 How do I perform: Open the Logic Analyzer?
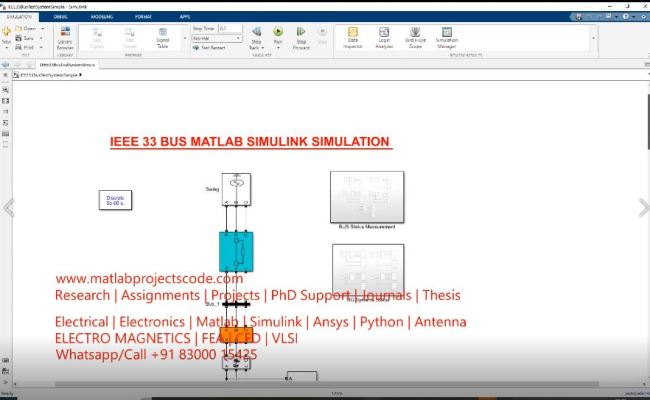(x=384, y=38)
